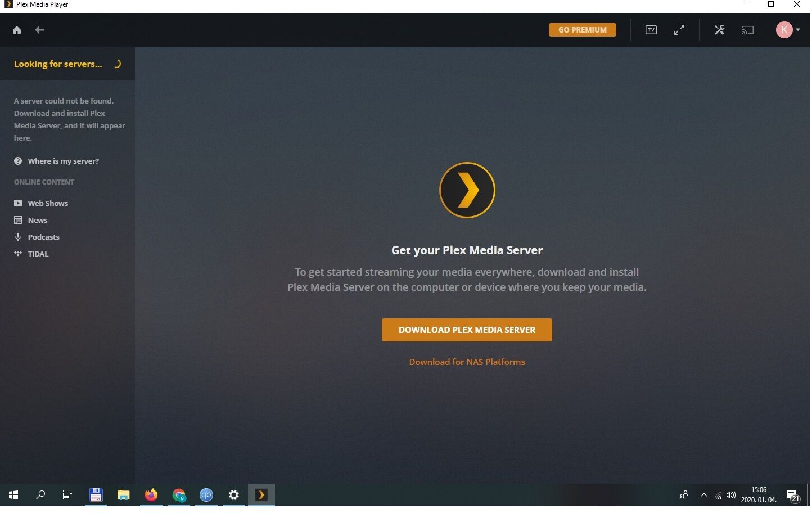Open floppy disk app on taskbar
Screen dimensions: 812x513
[x=96, y=496]
